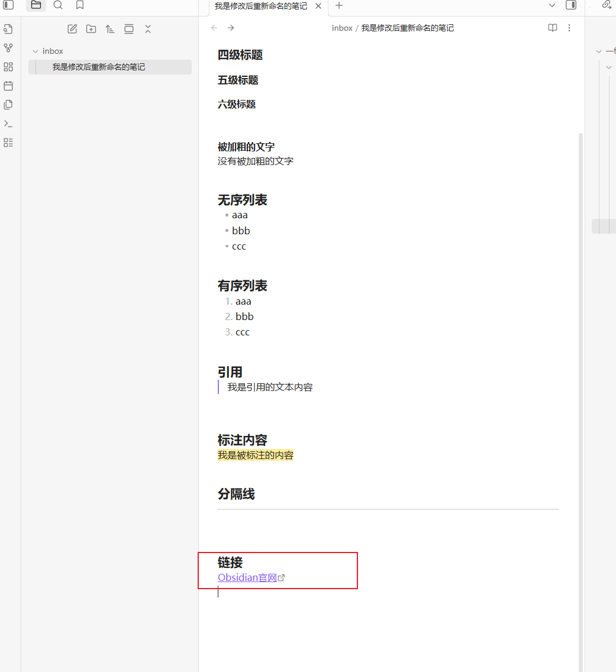Switch to reading view via book icon
The height and width of the screenshot is (672, 616).
point(552,28)
